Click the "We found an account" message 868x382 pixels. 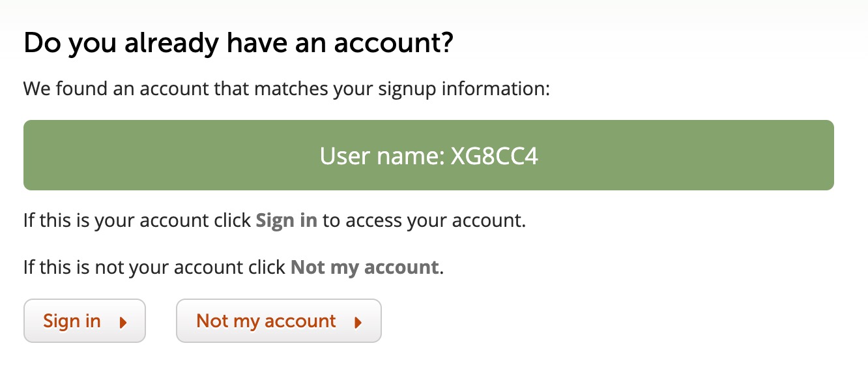(117, 88)
